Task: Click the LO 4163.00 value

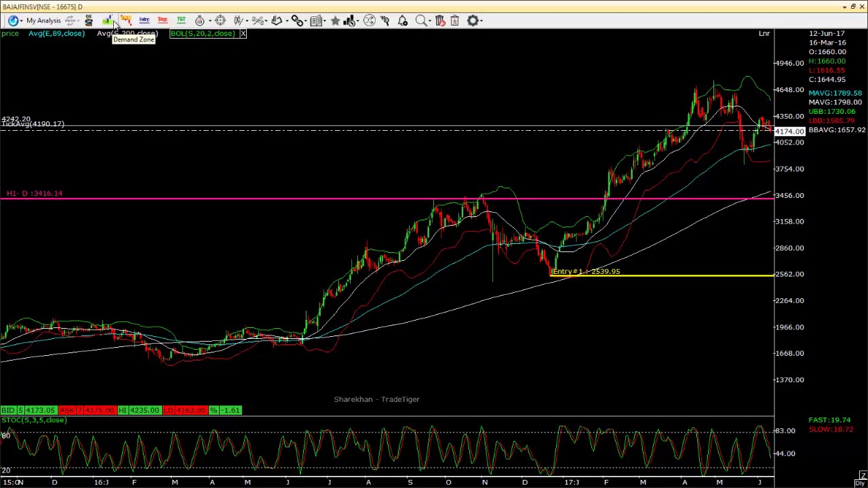Action: click(190, 410)
